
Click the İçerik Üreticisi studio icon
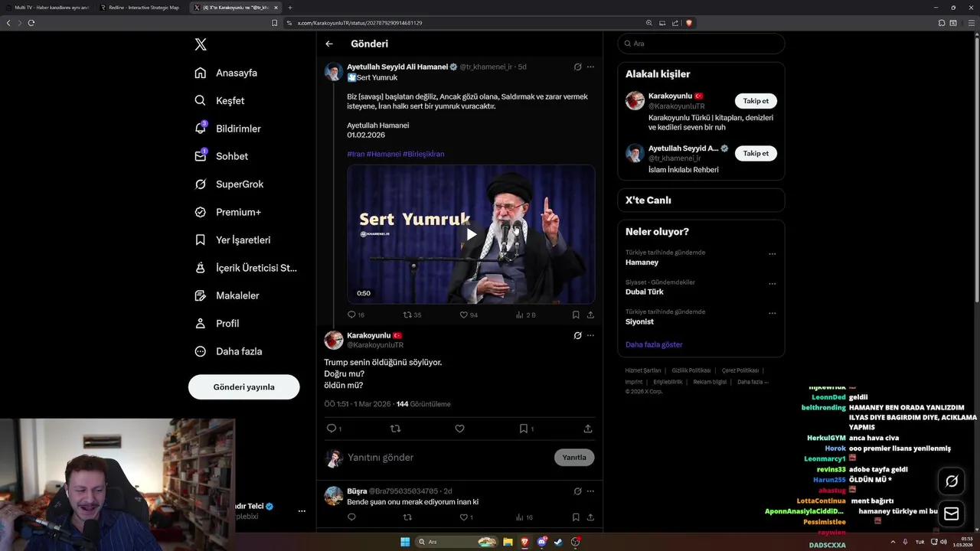pos(201,268)
